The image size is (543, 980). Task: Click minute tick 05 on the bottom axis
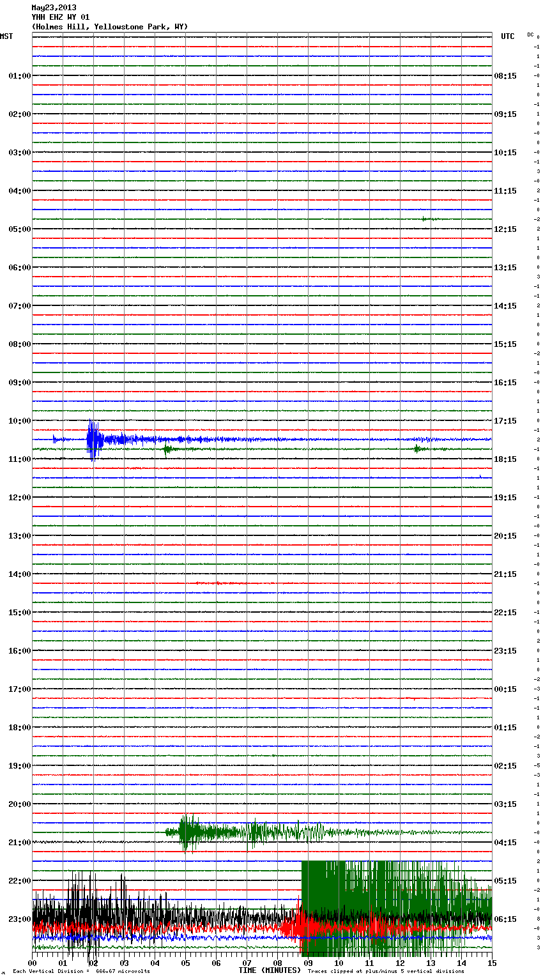point(185,963)
